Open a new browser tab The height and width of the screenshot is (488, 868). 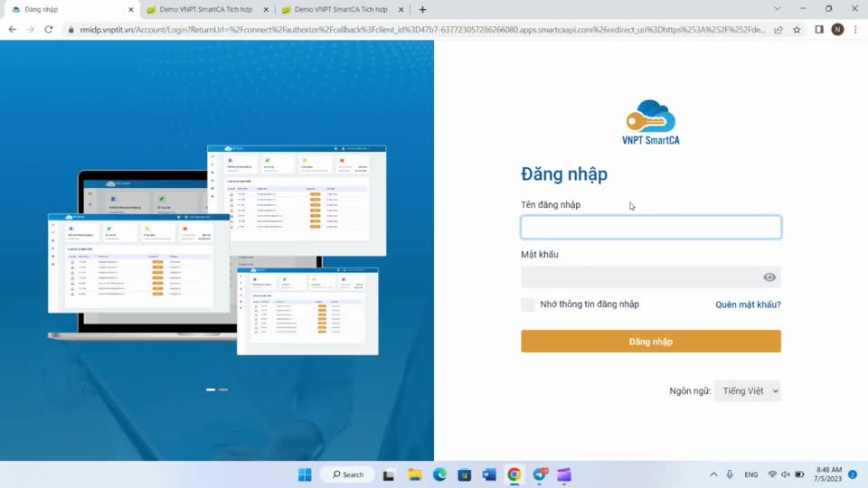[422, 9]
